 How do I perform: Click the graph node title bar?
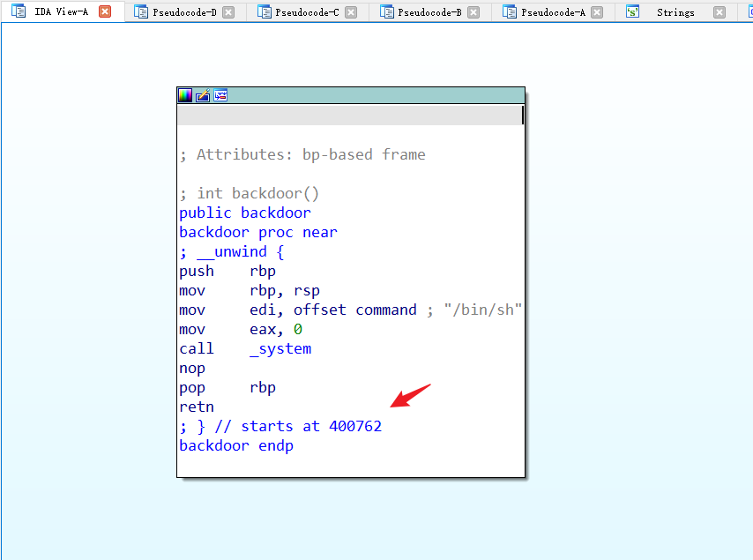pos(370,95)
